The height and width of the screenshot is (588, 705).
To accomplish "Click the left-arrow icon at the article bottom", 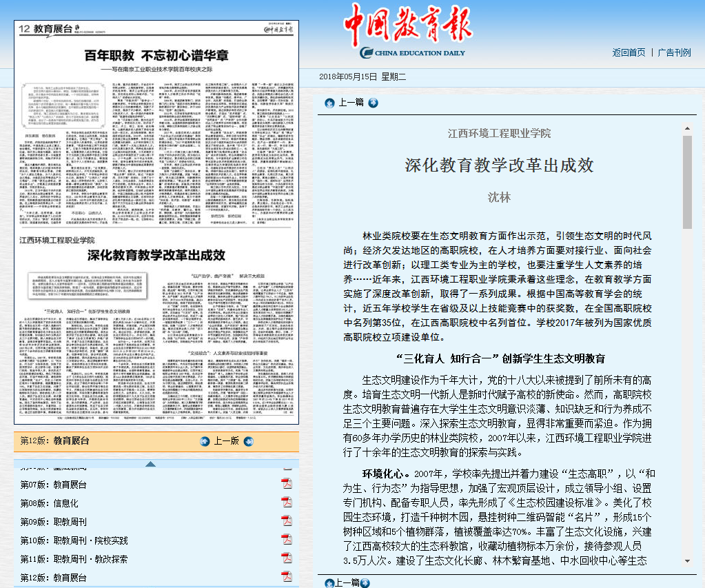I will pos(329,583).
